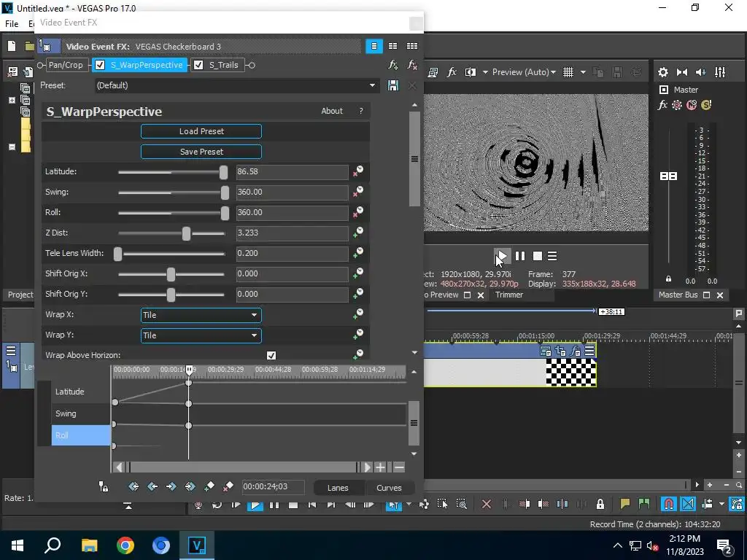Open the Preset dropdown
Image resolution: width=747 pixels, height=560 pixels.
372,86
